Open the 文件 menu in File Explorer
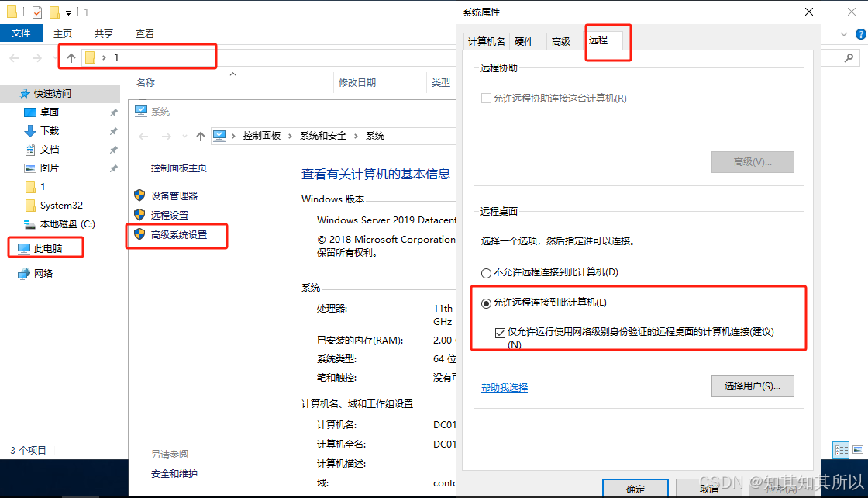This screenshot has width=868, height=498. [x=21, y=33]
